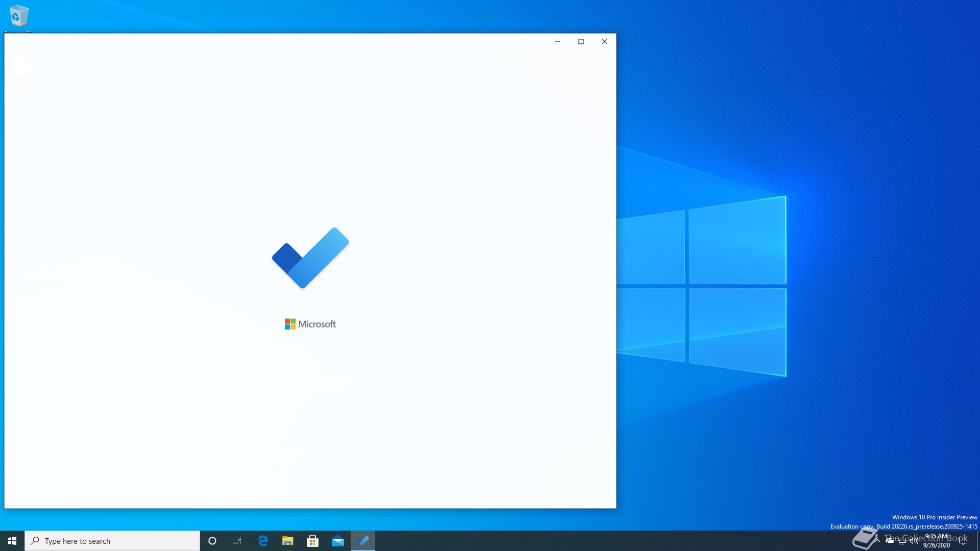Open the Windows Start menu
This screenshot has width=980, height=551.
12,541
